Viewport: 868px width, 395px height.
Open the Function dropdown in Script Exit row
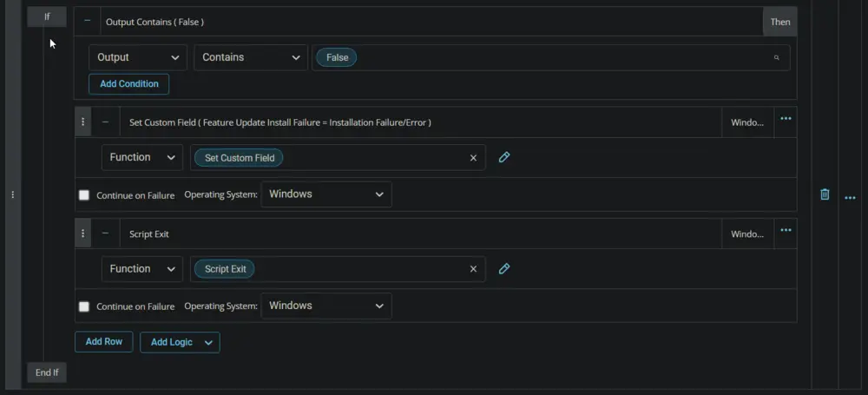point(142,269)
